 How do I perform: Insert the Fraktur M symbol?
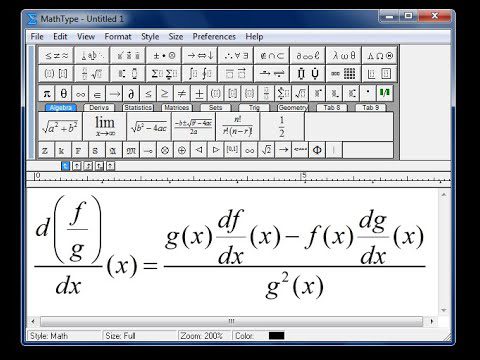(131, 150)
